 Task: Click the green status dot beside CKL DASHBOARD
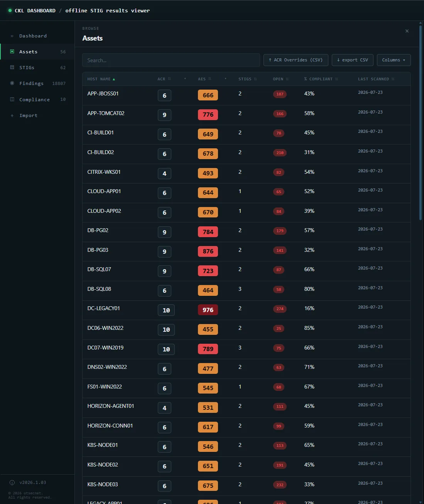pyautogui.click(x=10, y=10)
